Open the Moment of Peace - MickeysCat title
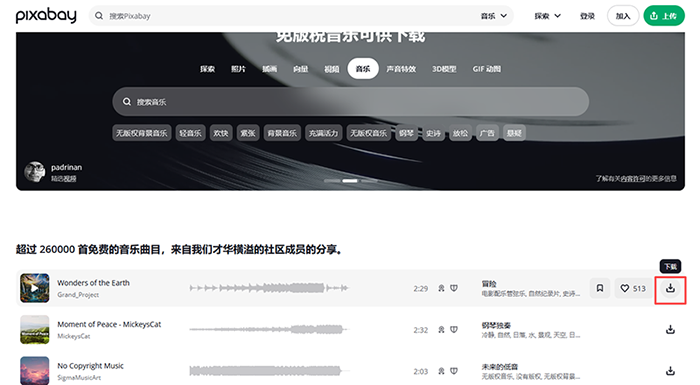 (109, 324)
